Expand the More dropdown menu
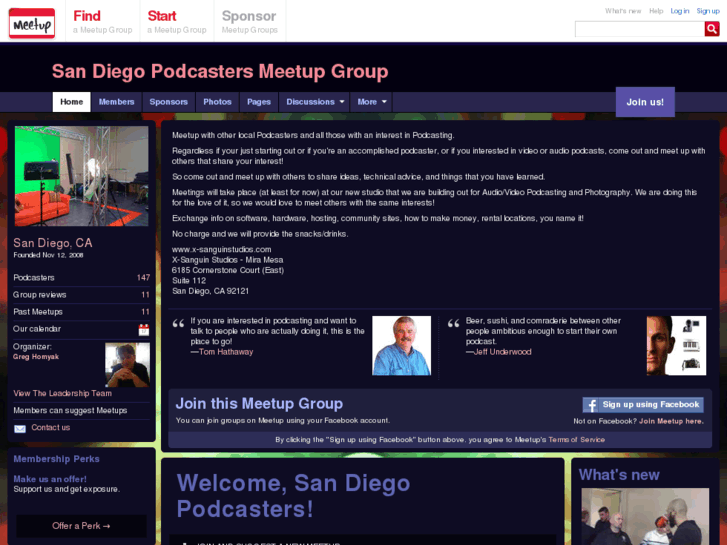Viewport: 727px width, 545px height. (371, 102)
